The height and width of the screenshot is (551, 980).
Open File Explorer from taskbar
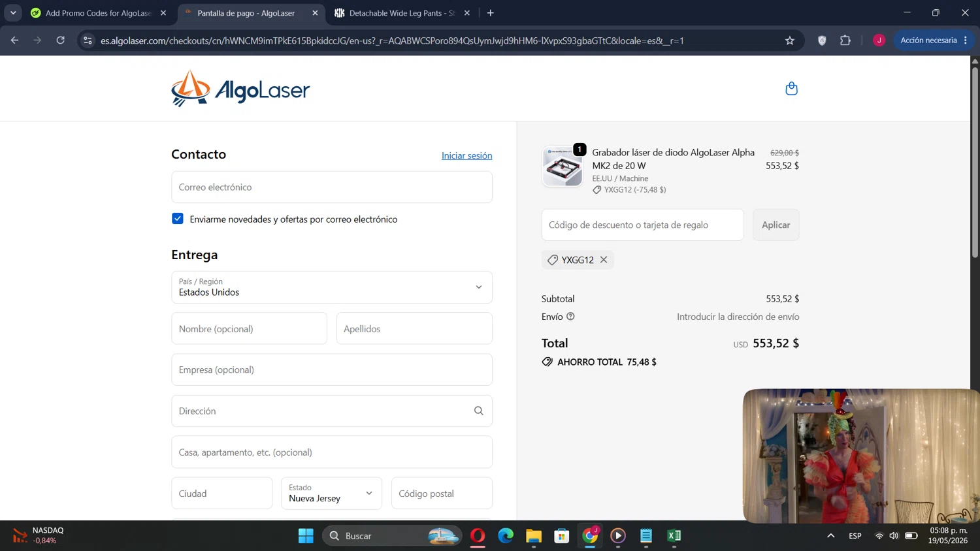point(534,536)
